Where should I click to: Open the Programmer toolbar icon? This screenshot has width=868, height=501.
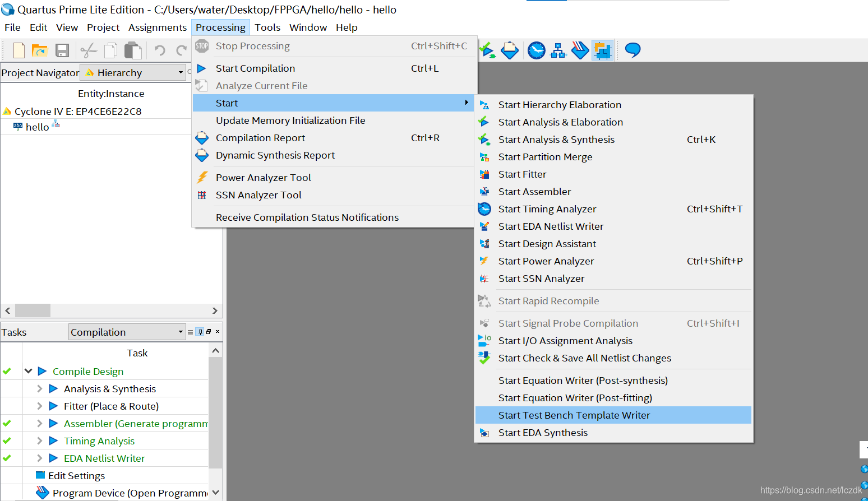(x=580, y=50)
